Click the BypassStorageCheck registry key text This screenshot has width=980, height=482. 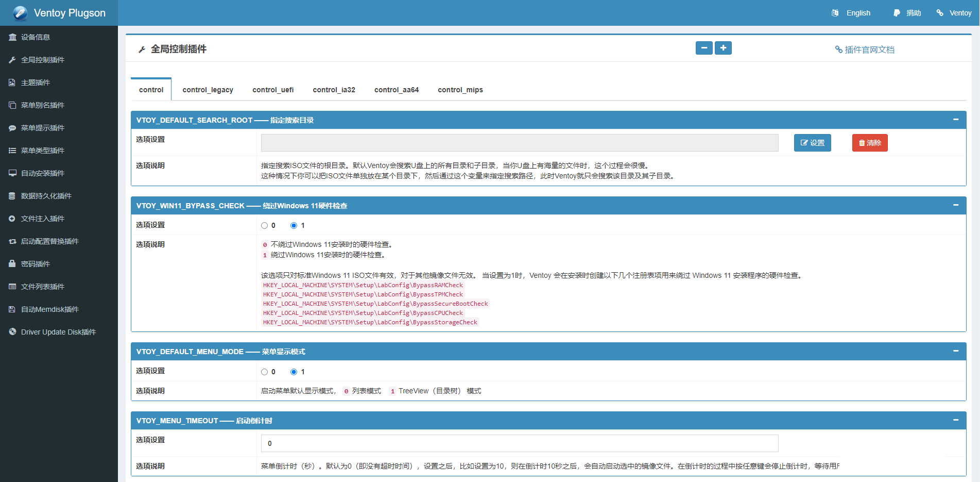pyautogui.click(x=370, y=322)
